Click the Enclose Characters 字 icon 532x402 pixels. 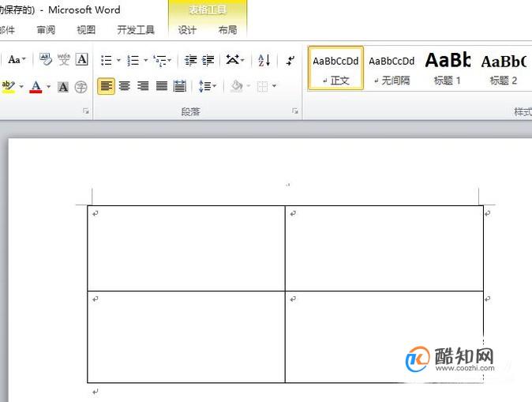pos(81,87)
